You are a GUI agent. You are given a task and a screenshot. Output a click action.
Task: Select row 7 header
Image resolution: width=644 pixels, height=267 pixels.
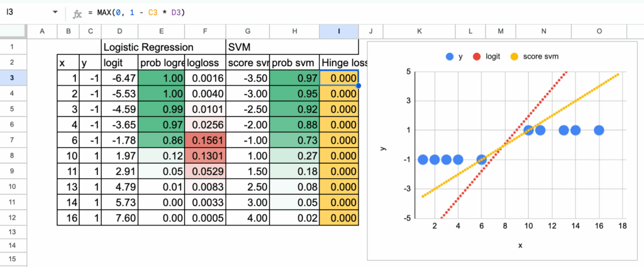pyautogui.click(x=13, y=140)
